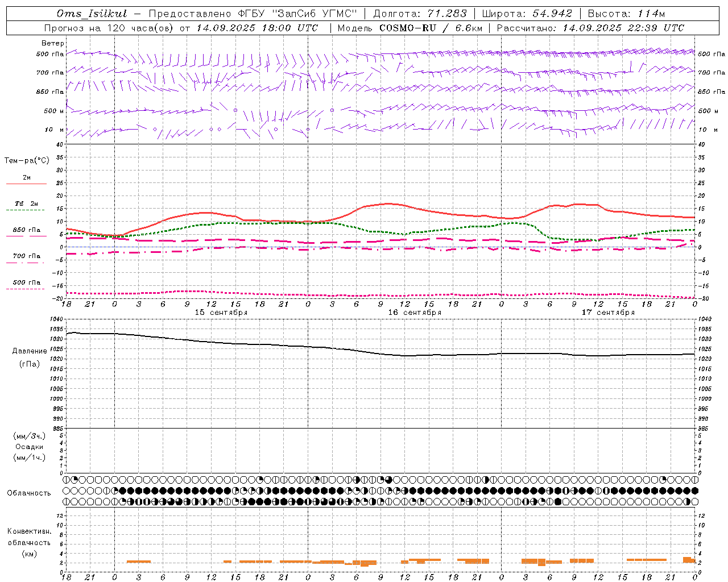Click the pink dotted line sample under 500 гПа legend
Screen dimensions: 728x582
pyautogui.click(x=26, y=289)
